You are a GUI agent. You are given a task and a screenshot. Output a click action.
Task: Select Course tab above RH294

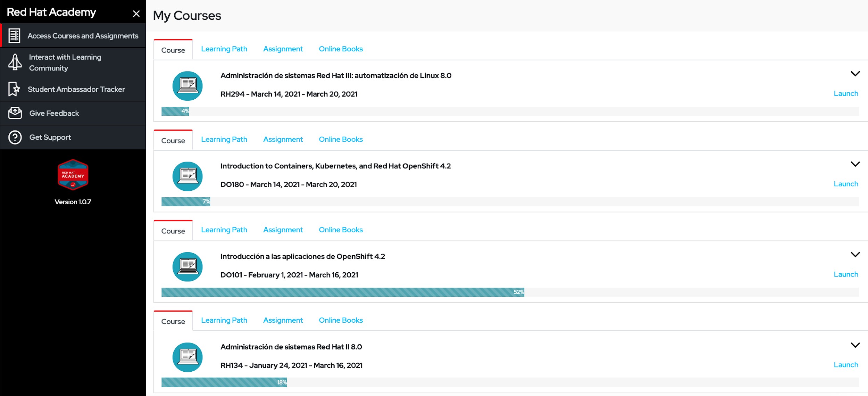173,50
